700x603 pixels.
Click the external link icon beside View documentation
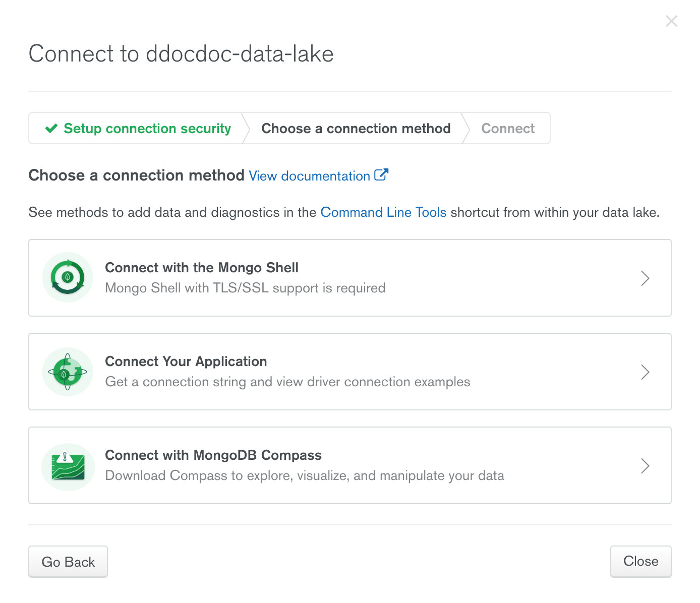[381, 175]
